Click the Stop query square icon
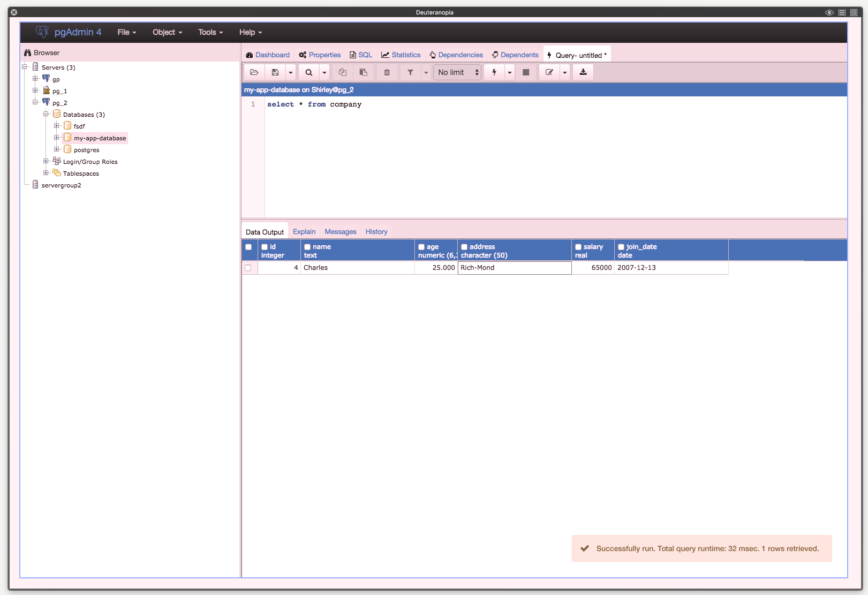Screen dimensions: 868x595 [x=526, y=72]
